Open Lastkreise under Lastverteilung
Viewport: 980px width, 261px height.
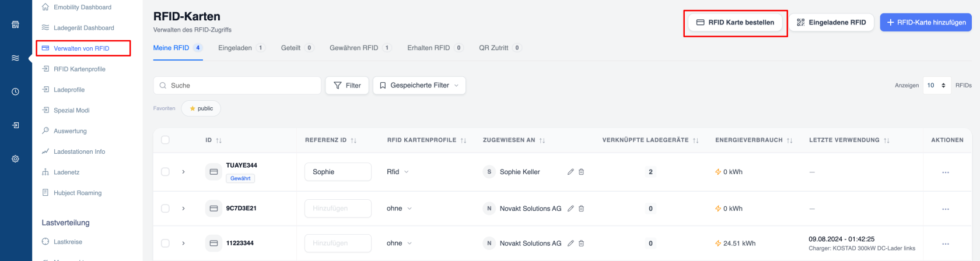pos(62,242)
